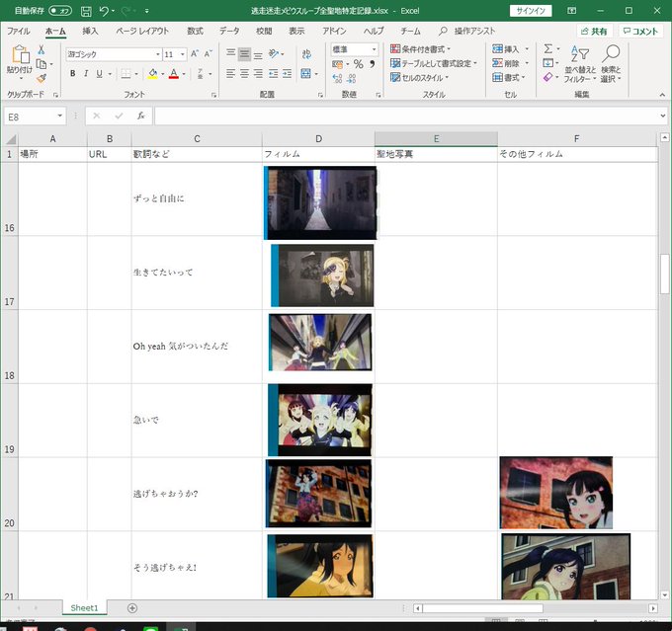Image resolution: width=672 pixels, height=631 pixels.
Task: Open the ファイル menu tab
Action: tap(18, 31)
